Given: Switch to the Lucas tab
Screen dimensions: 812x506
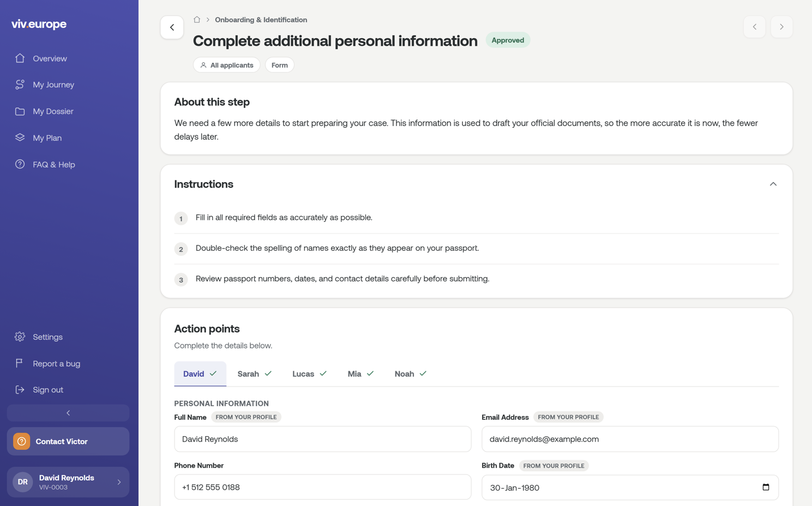Looking at the screenshot, I should pos(309,374).
